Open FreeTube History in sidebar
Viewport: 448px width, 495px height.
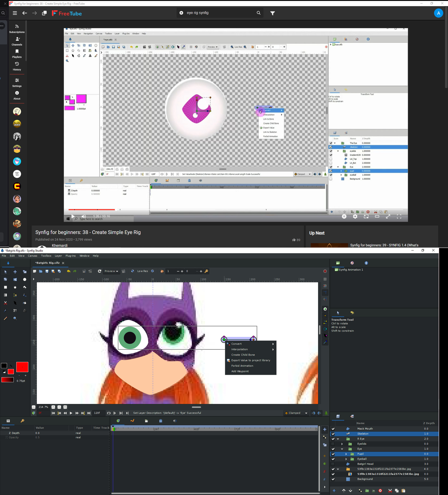17,66
